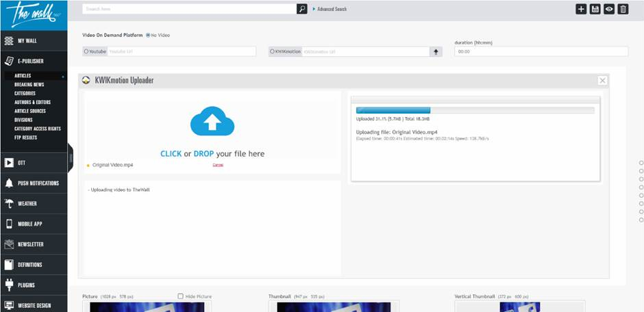This screenshot has width=644, height=312.
Task: Click the Website Design monitor icon
Action: 9,305
